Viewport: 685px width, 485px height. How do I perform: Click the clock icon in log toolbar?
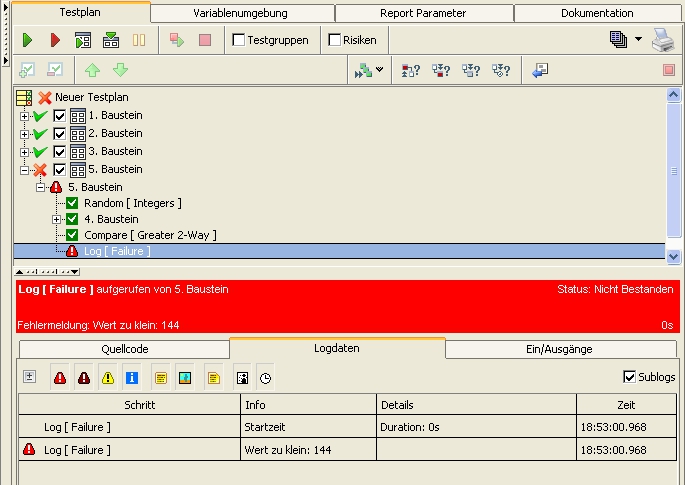(265, 377)
